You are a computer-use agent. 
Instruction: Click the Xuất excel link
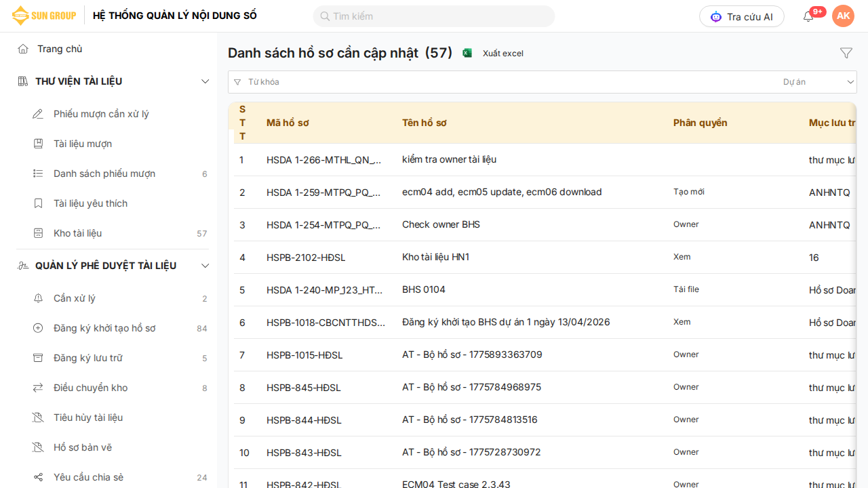[x=502, y=54]
